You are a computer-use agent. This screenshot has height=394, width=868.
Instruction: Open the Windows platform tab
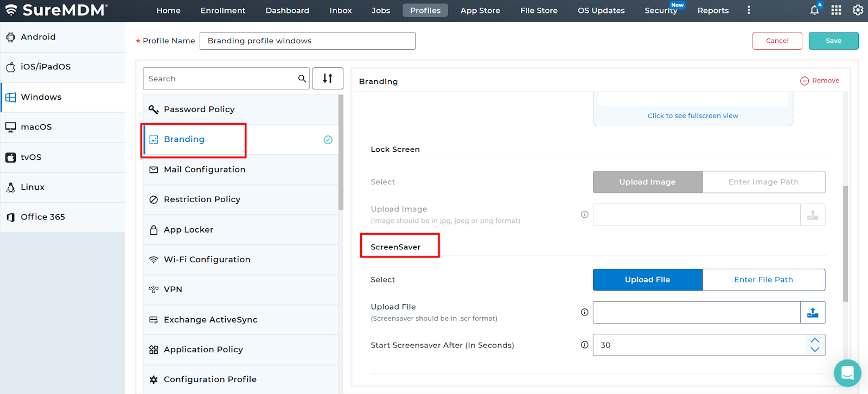click(41, 97)
